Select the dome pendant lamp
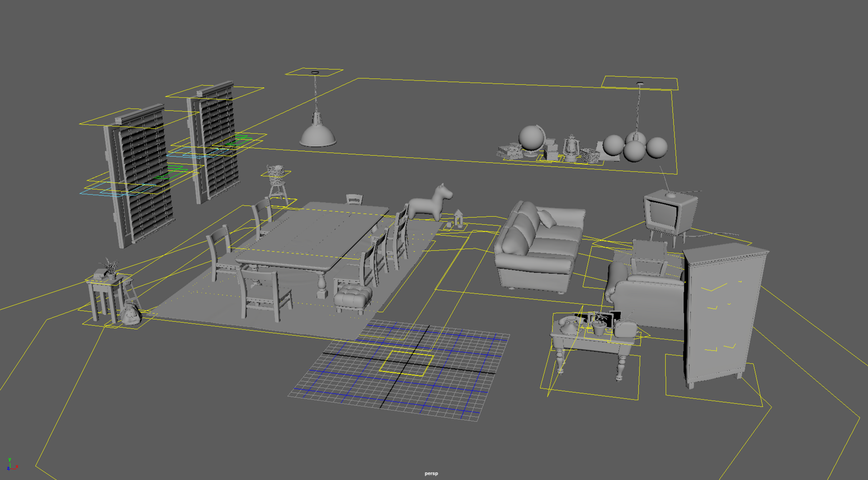This screenshot has height=480, width=868. (317, 135)
